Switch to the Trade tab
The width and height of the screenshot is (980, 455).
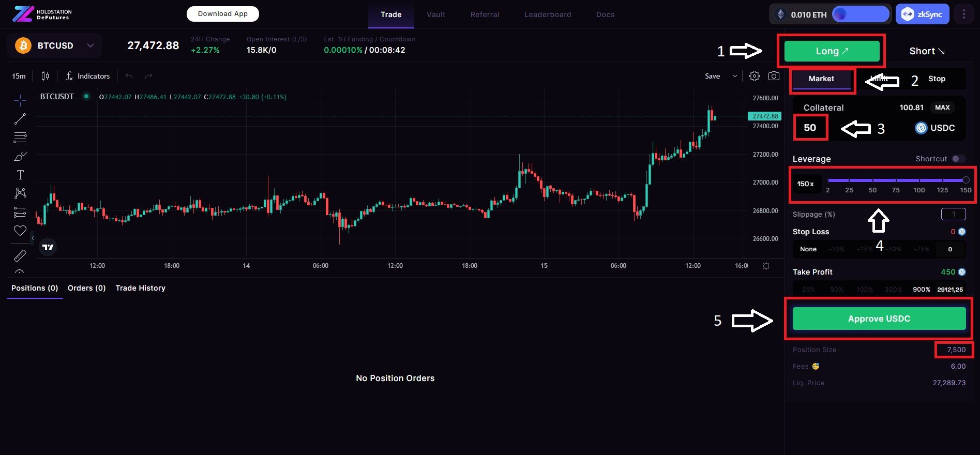[x=391, y=14]
